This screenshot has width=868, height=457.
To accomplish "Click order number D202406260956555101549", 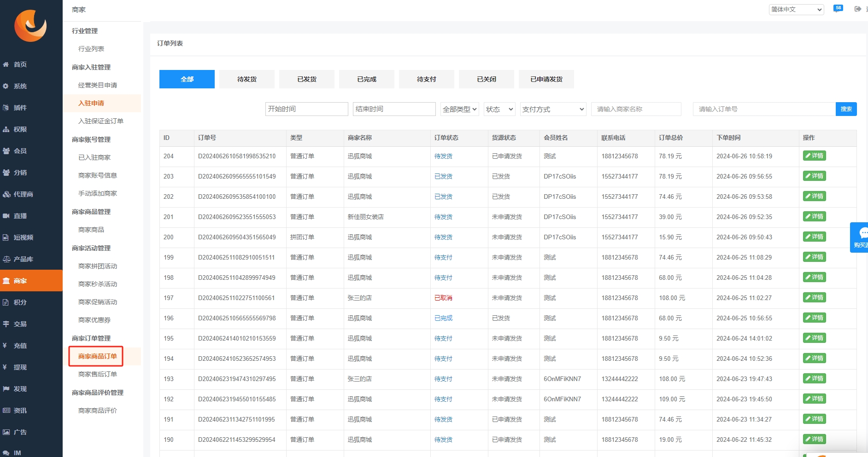I will click(237, 176).
